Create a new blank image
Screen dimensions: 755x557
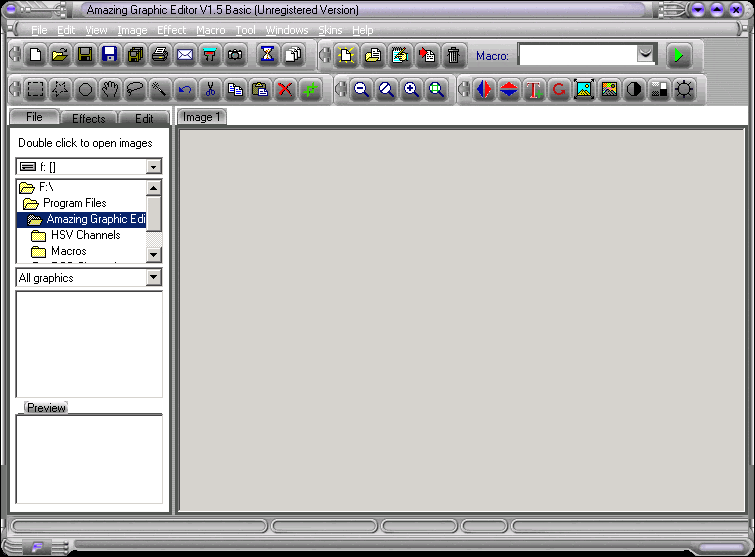tap(35, 55)
